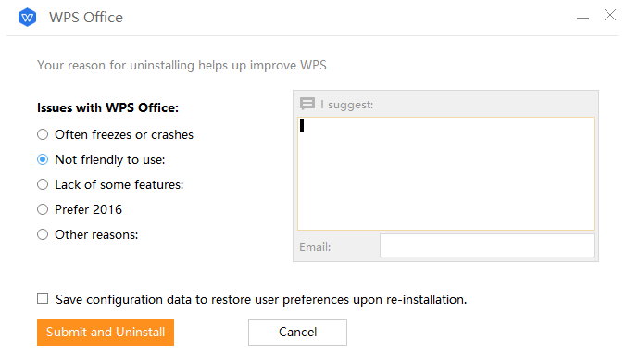Select the 'Prefer 2016' option
The width and height of the screenshot is (626, 364).
43,209
